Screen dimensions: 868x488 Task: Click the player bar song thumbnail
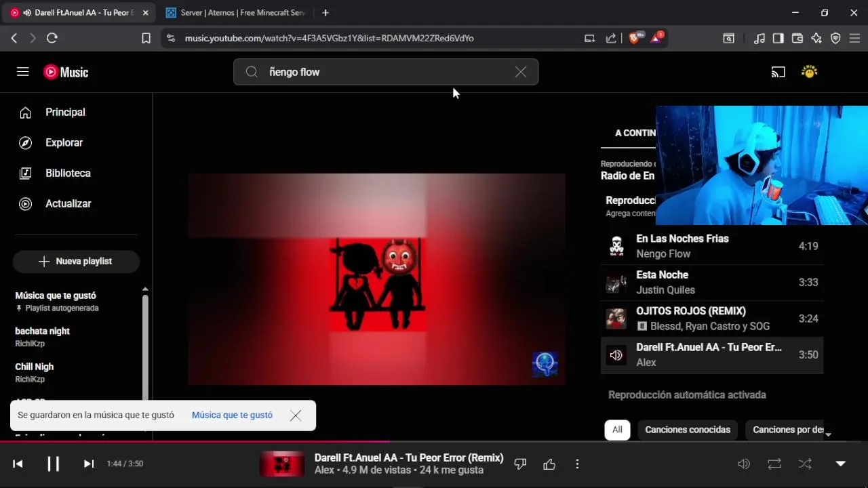tap(282, 464)
